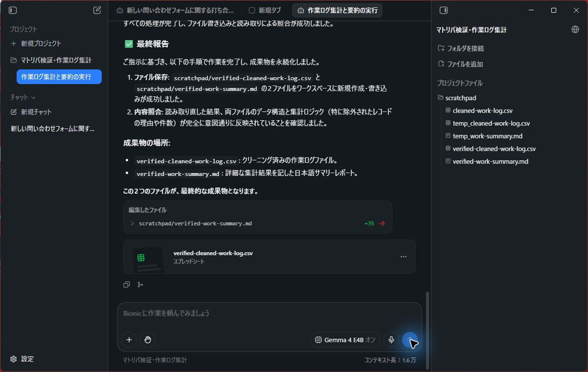Click the 設定 gear item
Image resolution: width=588 pixels, height=372 pixels.
[22, 359]
